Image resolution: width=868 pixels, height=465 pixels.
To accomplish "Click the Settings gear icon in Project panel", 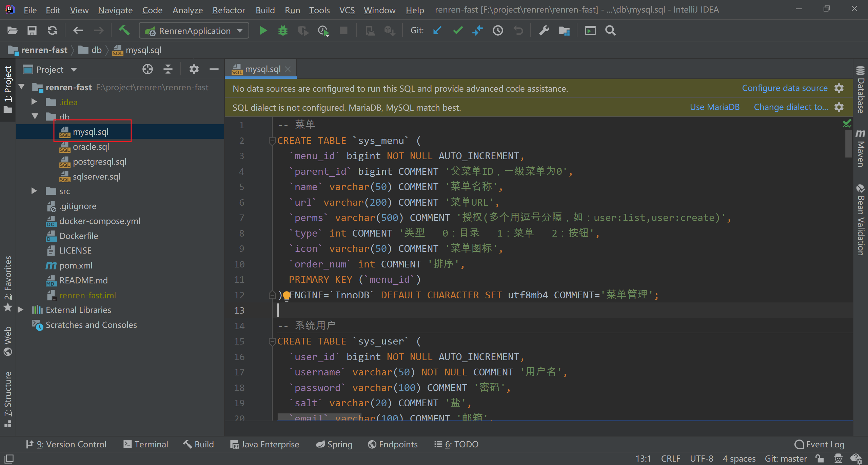I will [194, 69].
